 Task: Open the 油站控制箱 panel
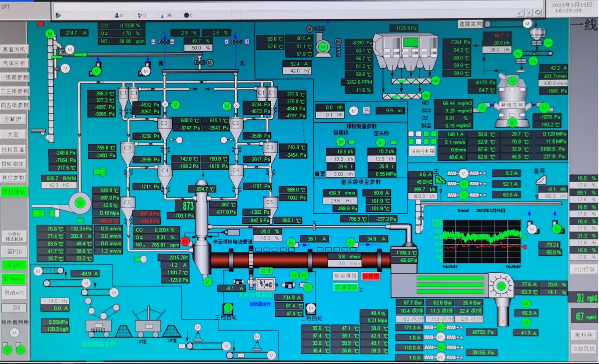click(x=422, y=151)
